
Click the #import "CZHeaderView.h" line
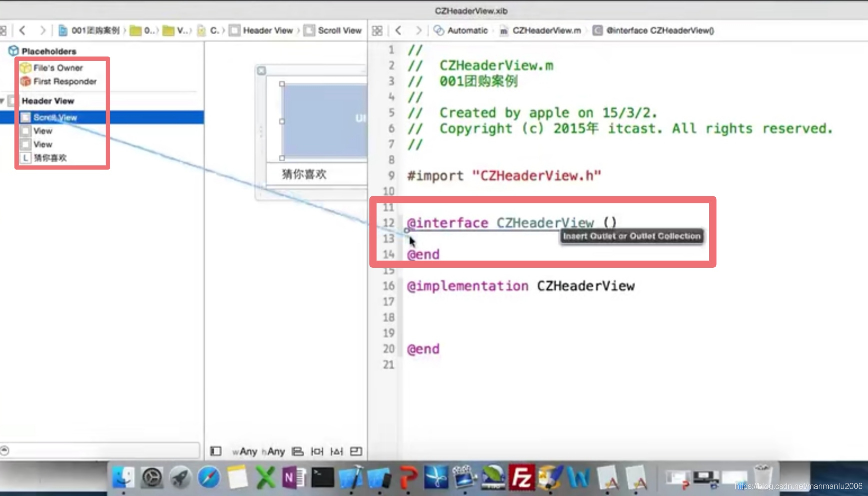coord(504,176)
